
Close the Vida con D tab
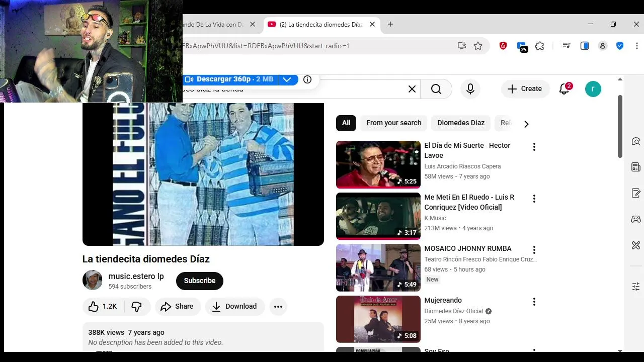coord(253,24)
